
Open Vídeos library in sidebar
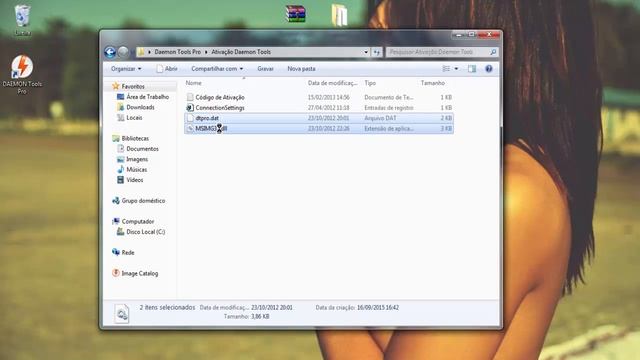point(135,180)
